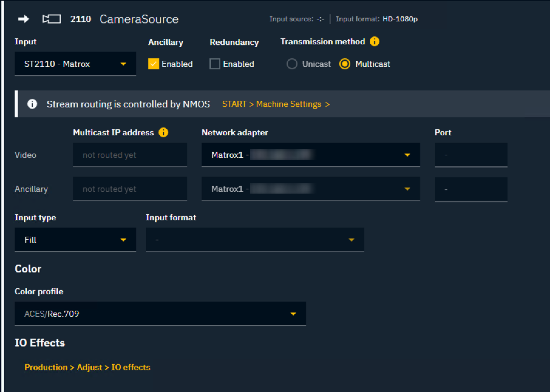Disable the Ancillary Enabled checkbox
The height and width of the screenshot is (392, 550).
(154, 64)
